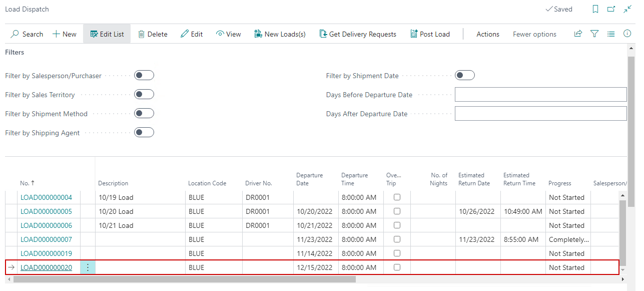
Task: Check Overnight Trip box for LOAD000000006
Action: tap(397, 225)
